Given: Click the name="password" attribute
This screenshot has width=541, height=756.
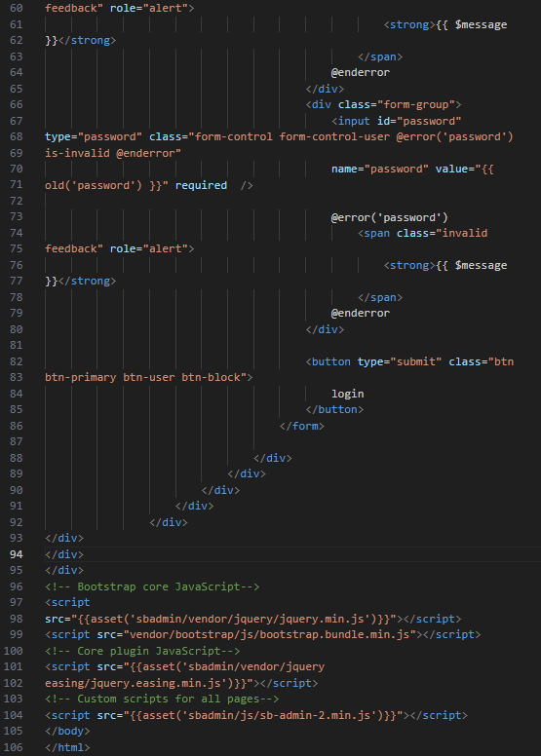Looking at the screenshot, I should click(x=380, y=169).
